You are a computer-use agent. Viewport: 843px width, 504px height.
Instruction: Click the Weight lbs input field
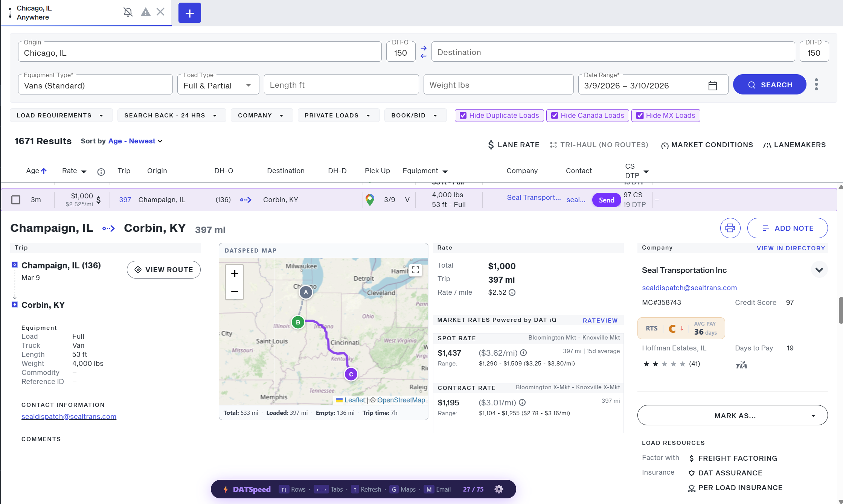(498, 85)
